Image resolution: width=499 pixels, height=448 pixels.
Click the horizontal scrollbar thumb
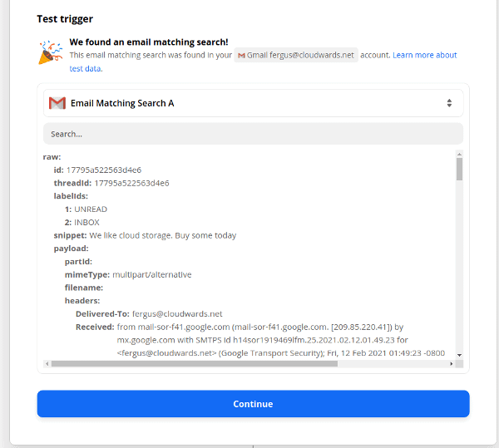tap(195, 364)
